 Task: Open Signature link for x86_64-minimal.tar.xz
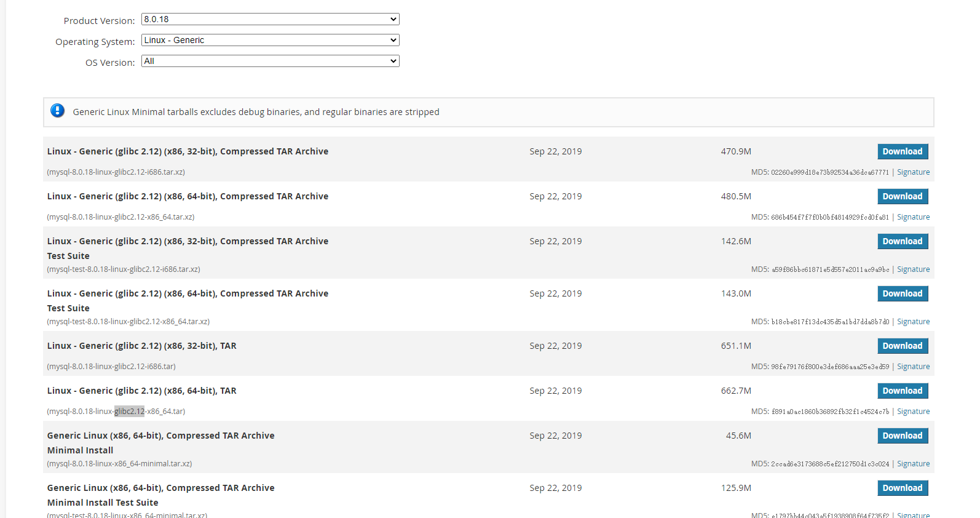coord(913,464)
